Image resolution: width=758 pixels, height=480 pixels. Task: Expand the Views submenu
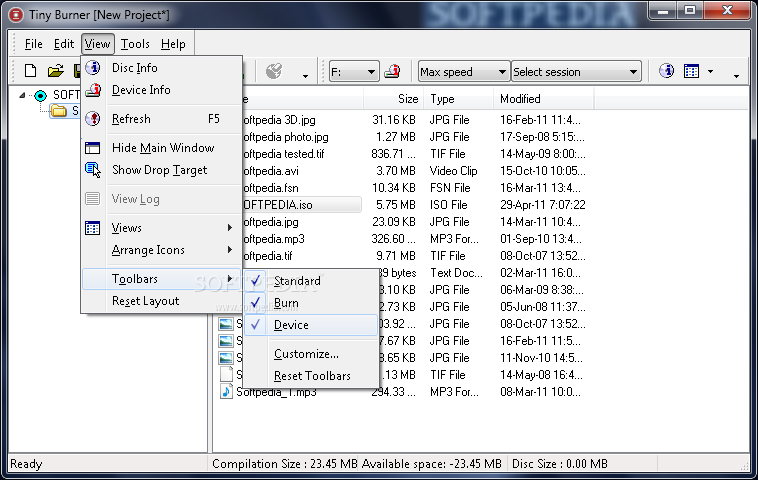pyautogui.click(x=161, y=228)
